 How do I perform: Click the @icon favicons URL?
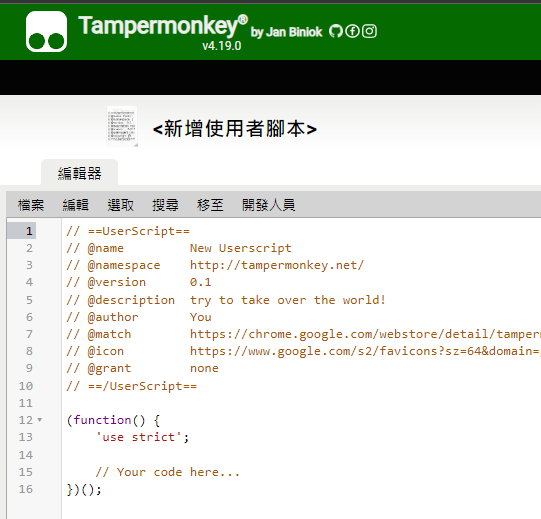[365, 351]
